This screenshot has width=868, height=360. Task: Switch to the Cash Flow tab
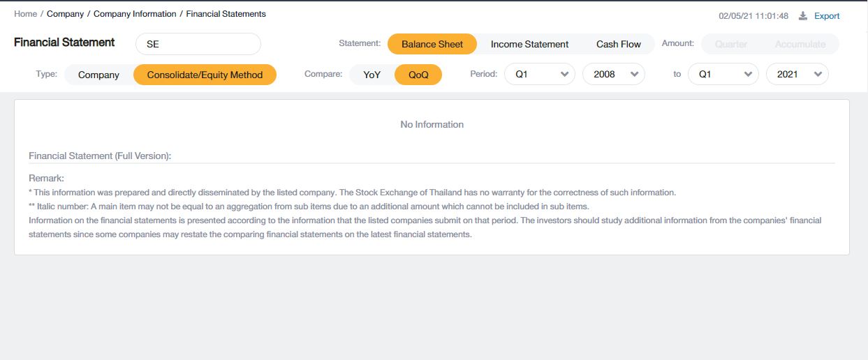tap(618, 44)
